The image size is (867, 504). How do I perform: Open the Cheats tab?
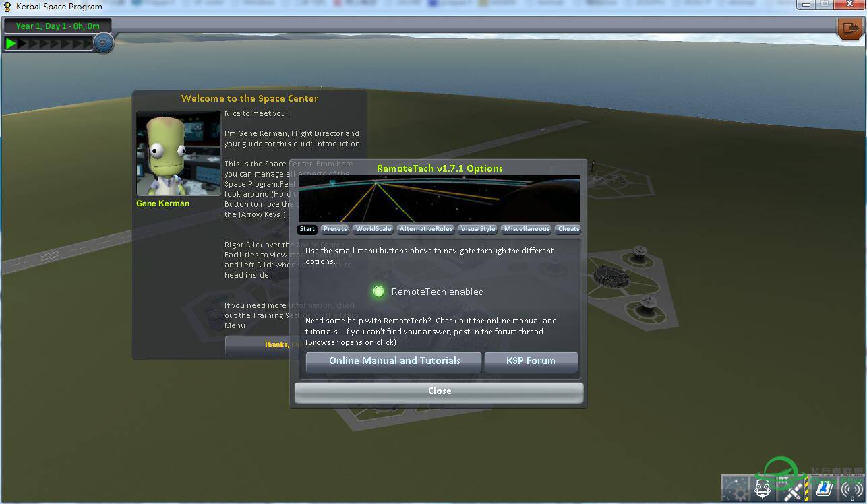568,229
